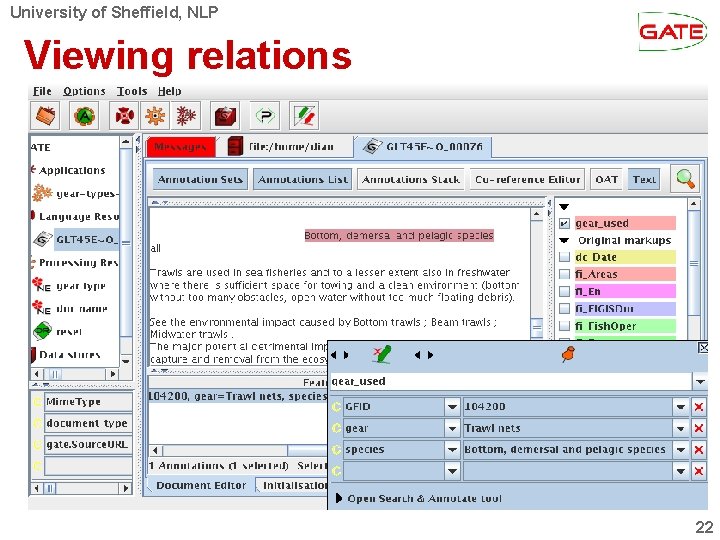The height and width of the screenshot is (540, 720).
Task: Click the first right arrow in annotation popup
Action: click(346, 355)
